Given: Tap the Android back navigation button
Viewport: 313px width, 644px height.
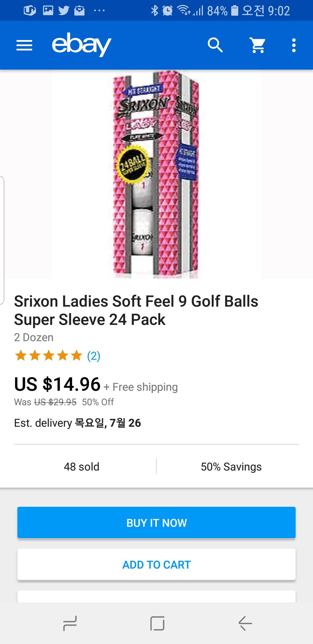Looking at the screenshot, I should click(245, 623).
